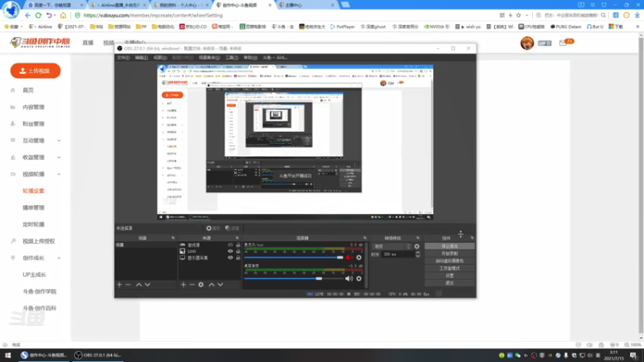The height and width of the screenshot is (362, 644).
Task: Add a new source with the plus icon
Action: tap(184, 285)
